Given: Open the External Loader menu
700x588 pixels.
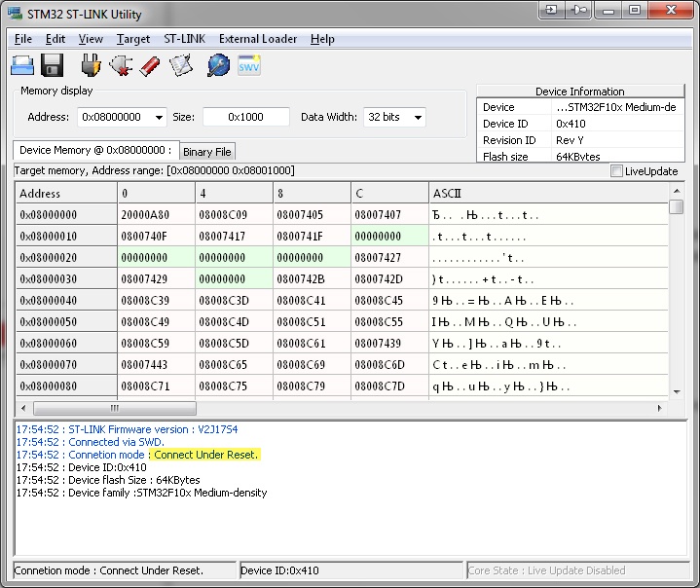Looking at the screenshot, I should click(x=258, y=39).
